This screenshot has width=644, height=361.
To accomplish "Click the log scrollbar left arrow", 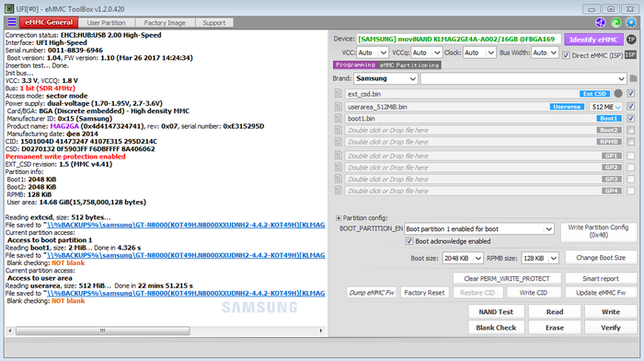I will tap(10, 331).
